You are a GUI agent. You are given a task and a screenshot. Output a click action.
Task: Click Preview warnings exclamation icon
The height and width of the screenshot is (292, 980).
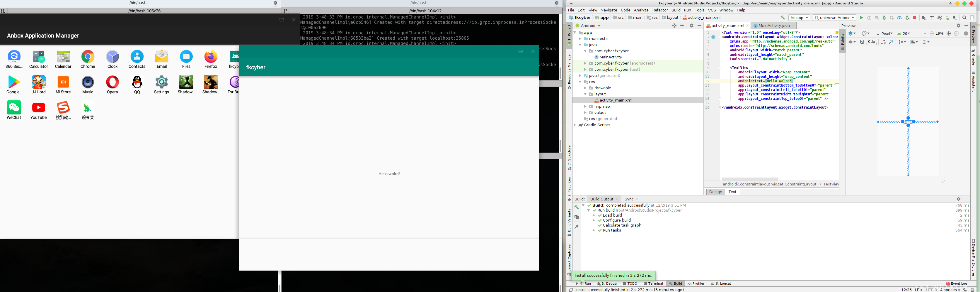click(x=966, y=33)
